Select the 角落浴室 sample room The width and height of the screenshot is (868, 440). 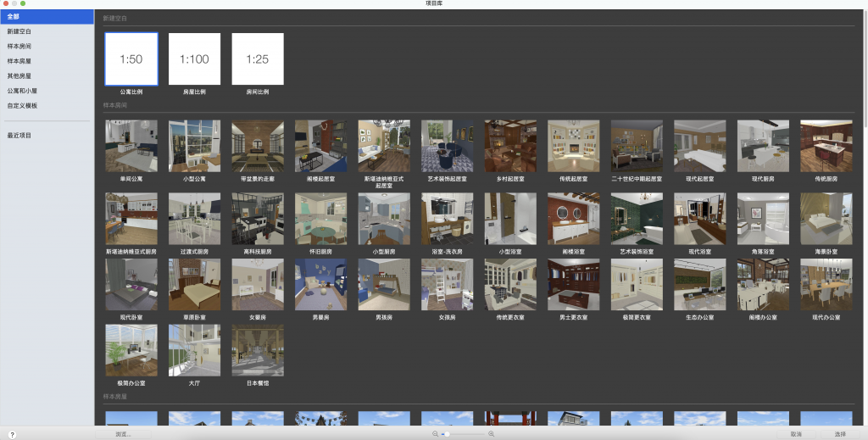click(763, 219)
